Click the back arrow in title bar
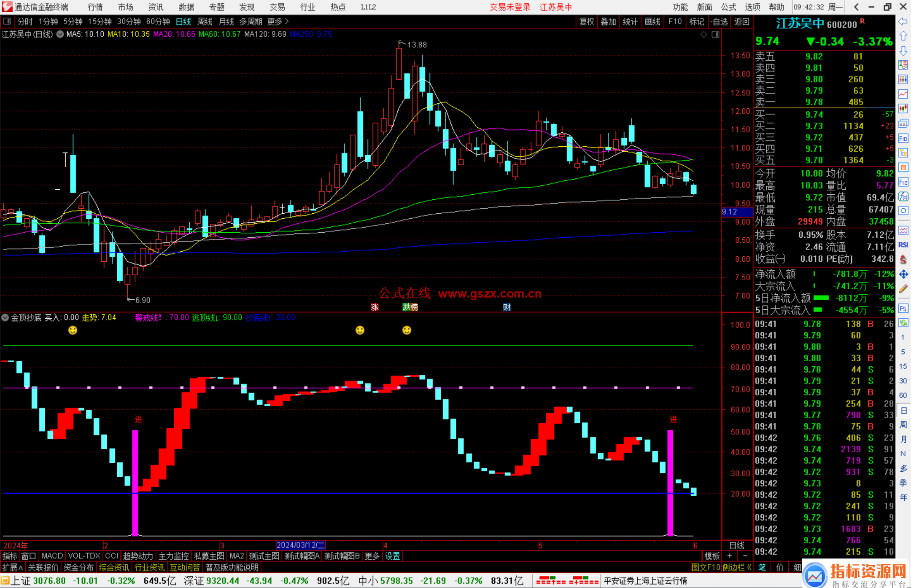 [x=856, y=7]
